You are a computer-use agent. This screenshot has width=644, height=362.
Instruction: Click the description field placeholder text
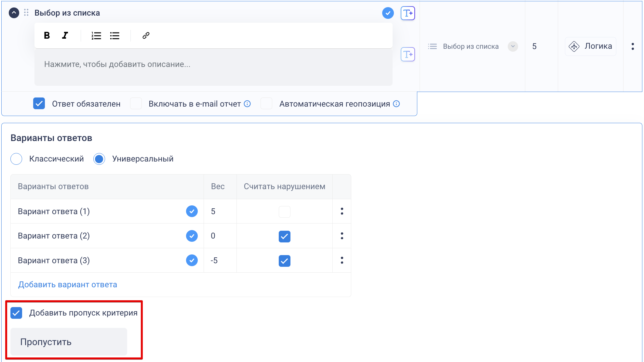click(117, 64)
